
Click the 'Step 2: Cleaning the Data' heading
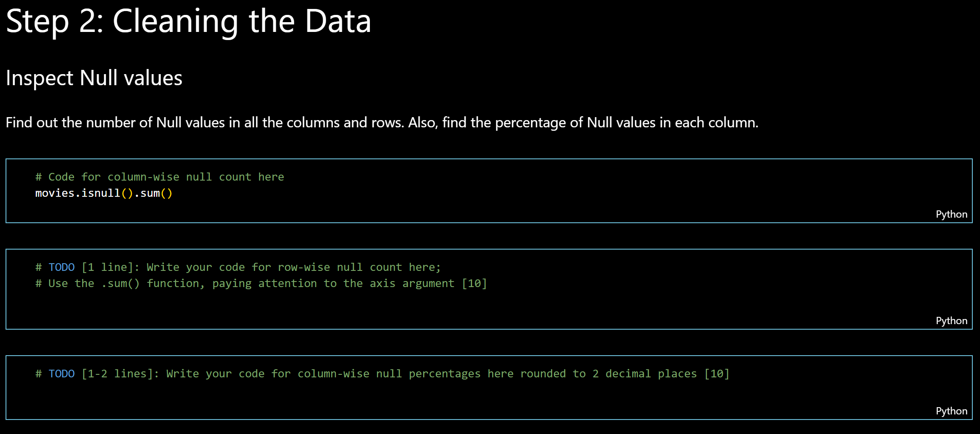pyautogui.click(x=189, y=21)
